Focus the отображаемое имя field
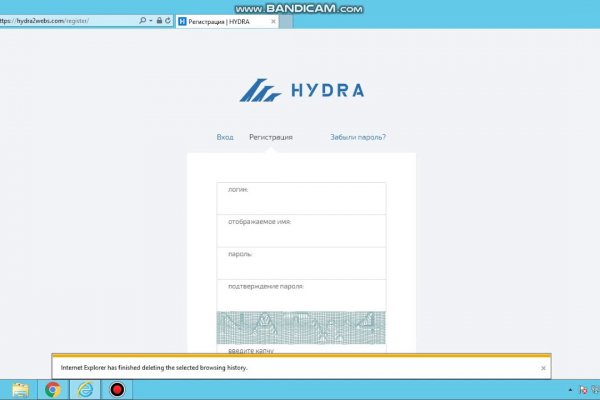This screenshot has width=600, height=400. click(301, 231)
